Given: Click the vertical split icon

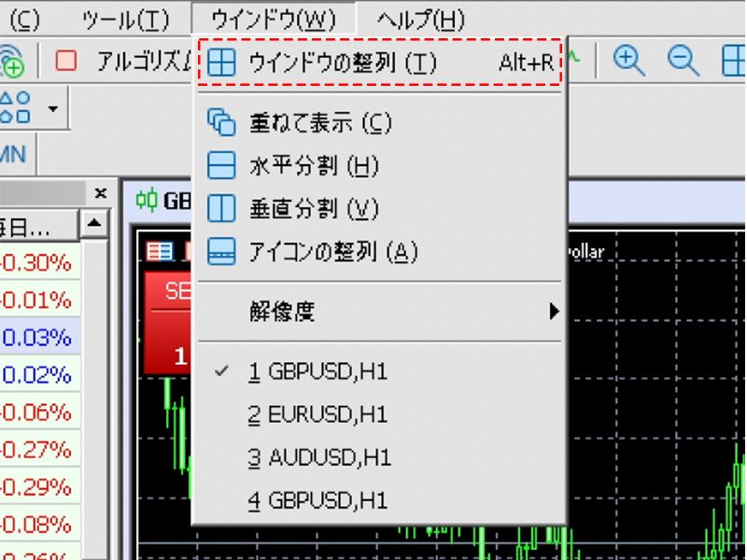Looking at the screenshot, I should 221,208.
